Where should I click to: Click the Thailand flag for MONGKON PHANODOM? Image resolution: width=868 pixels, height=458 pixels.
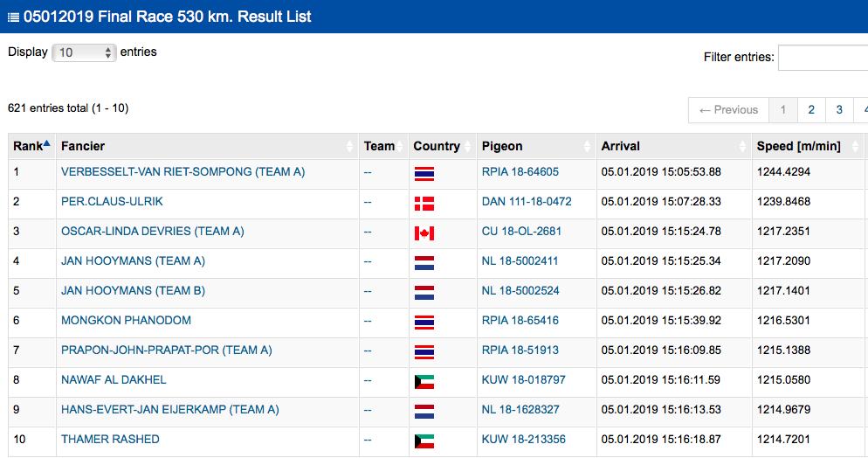pyautogui.click(x=424, y=322)
